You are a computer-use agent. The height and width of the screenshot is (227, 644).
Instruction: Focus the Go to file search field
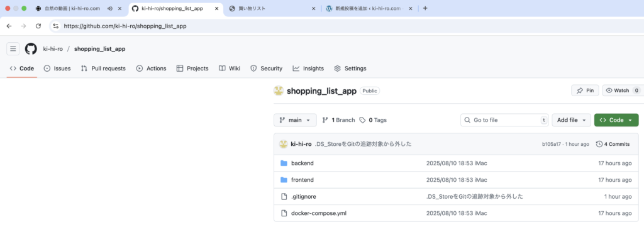(x=504, y=120)
